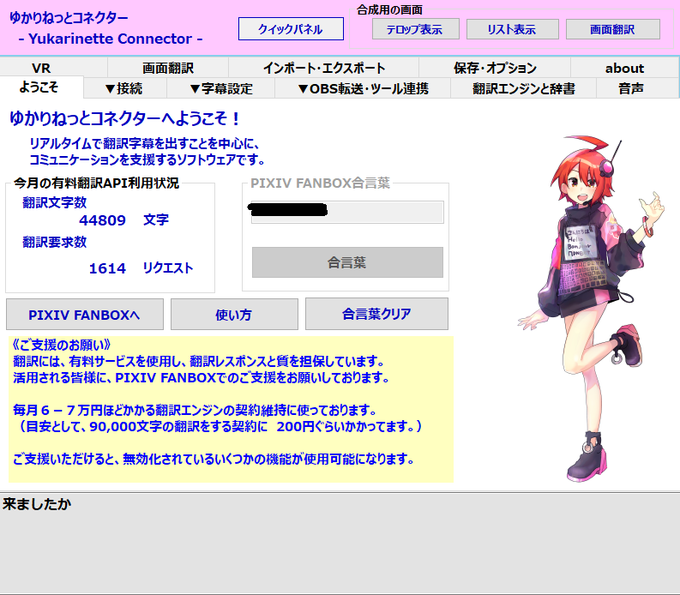Click the リスト表示 button
The height and width of the screenshot is (595, 680).
(x=512, y=29)
